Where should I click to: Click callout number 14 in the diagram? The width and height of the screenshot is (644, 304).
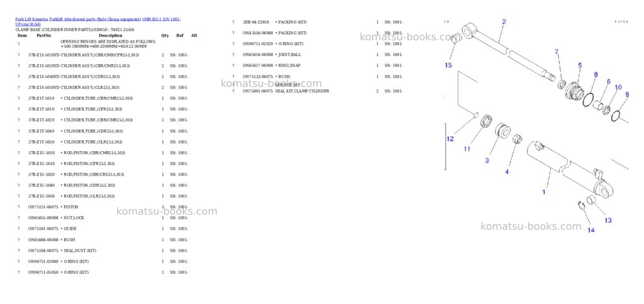click(591, 230)
